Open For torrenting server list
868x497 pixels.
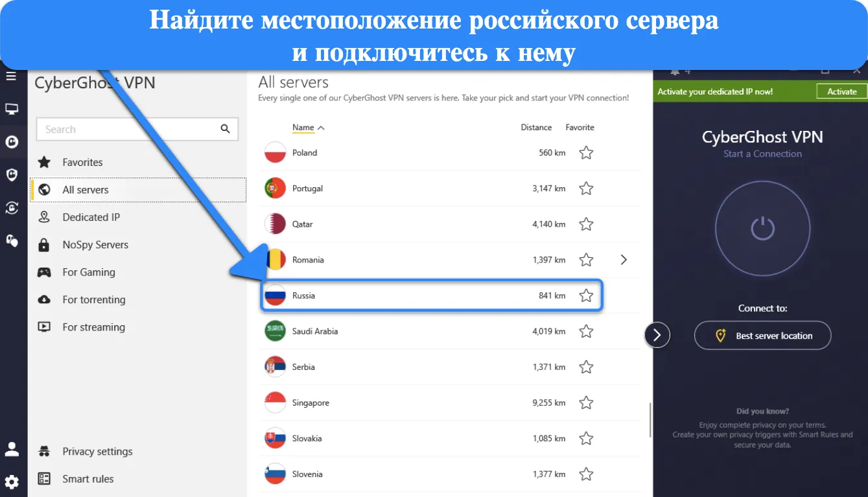point(138,299)
